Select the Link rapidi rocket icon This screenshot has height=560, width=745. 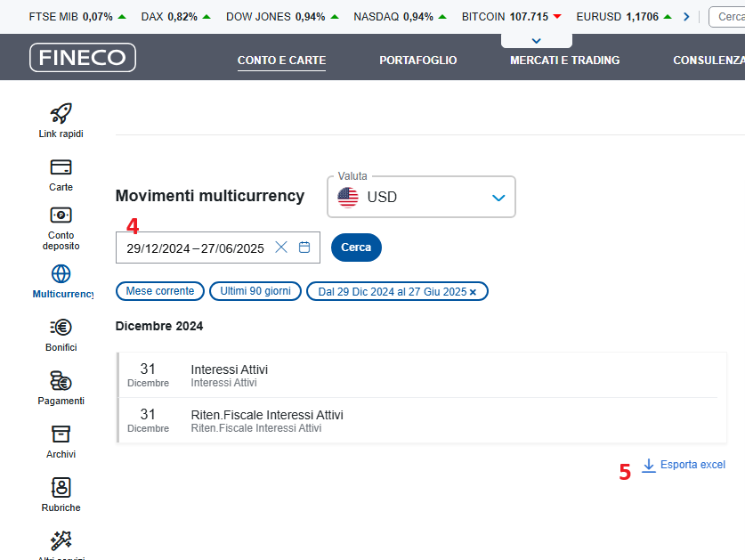tap(61, 113)
